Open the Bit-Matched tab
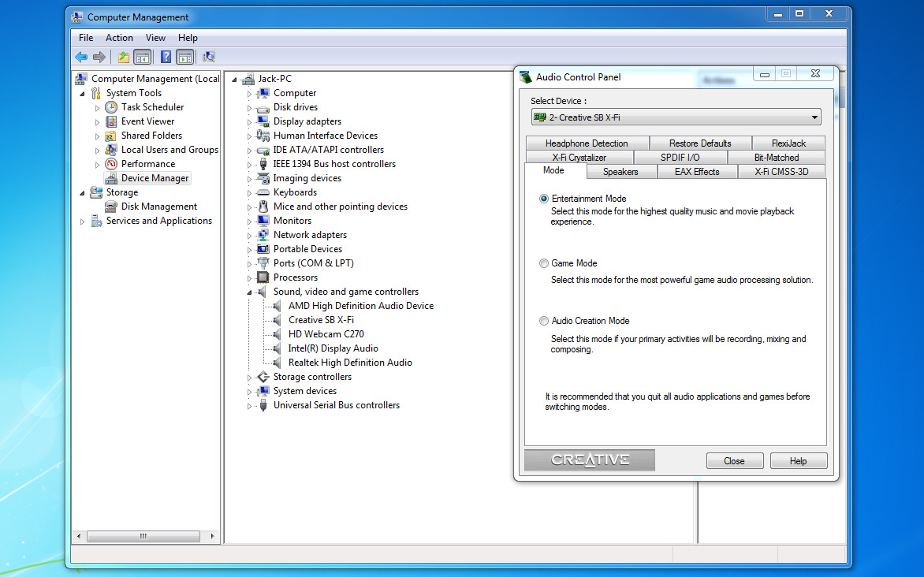 pos(777,158)
